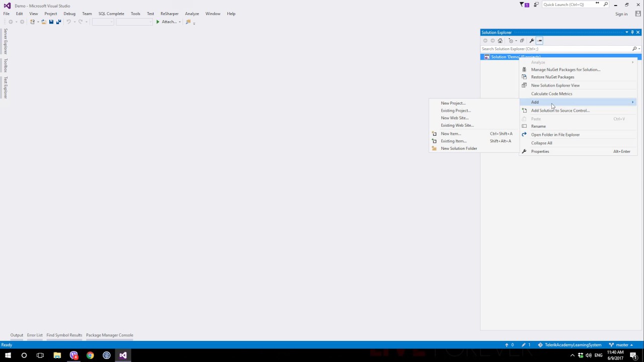Click the Properties wrench icon in Solution Explorer
644x362 pixels.
coord(532,41)
